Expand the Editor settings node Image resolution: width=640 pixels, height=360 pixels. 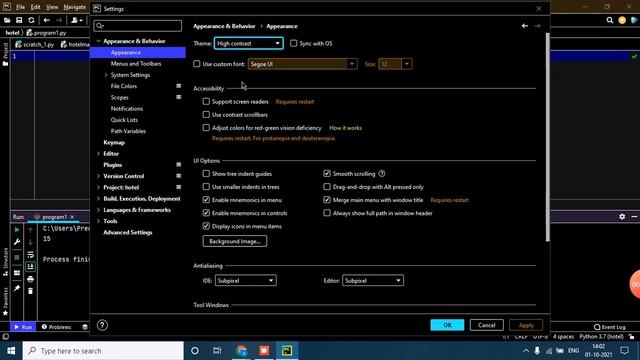(98, 153)
